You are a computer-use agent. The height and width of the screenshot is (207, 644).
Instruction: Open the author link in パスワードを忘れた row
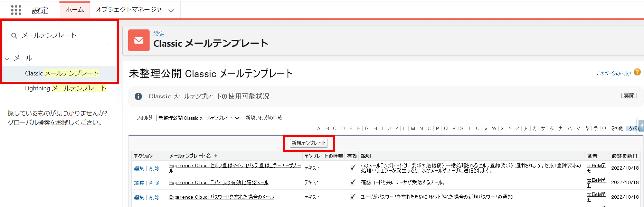(596, 197)
